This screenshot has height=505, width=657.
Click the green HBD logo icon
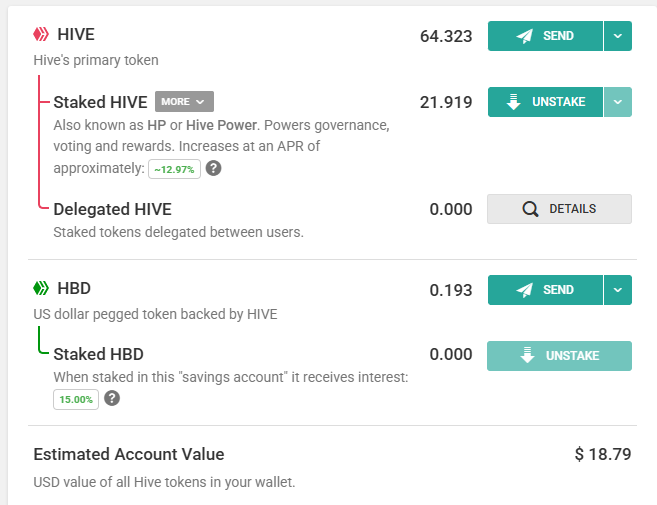(x=41, y=288)
